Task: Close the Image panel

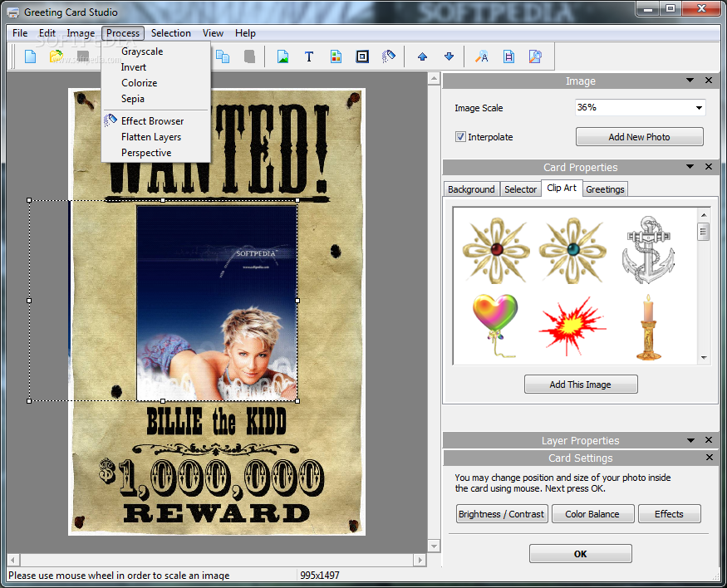Action: (709, 81)
